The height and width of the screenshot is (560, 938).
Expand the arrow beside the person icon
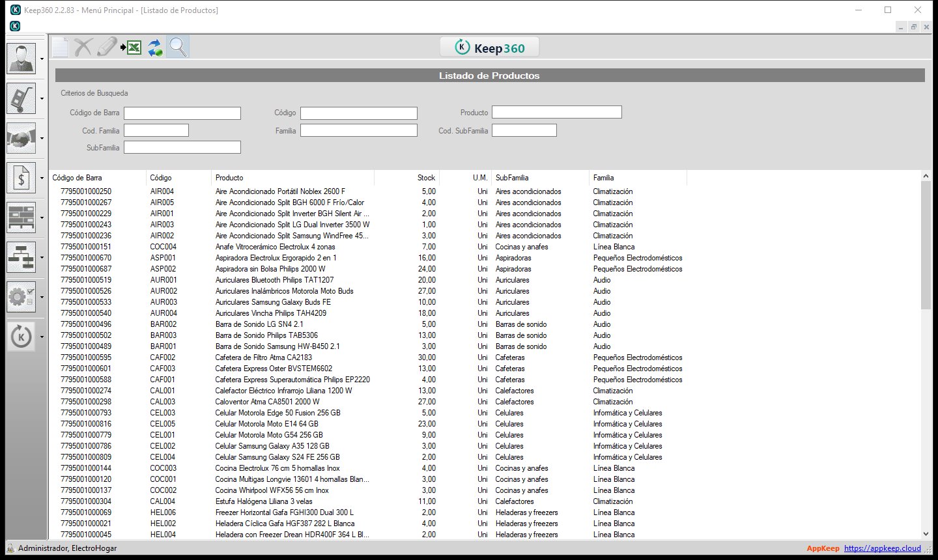42,59
